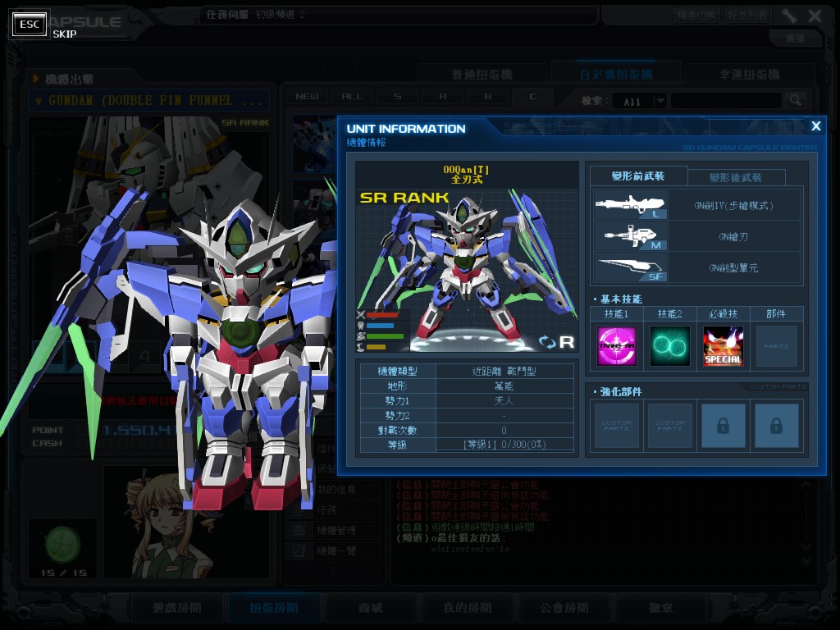This screenshot has width=840, height=630.
Task: Open the first CUSTOM PARTS slot
Action: tap(617, 426)
